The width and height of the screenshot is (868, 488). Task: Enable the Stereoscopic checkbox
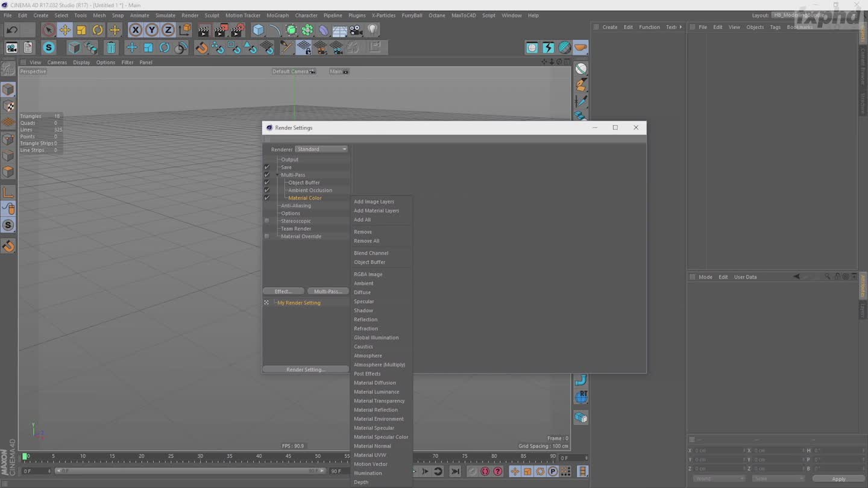click(x=267, y=221)
